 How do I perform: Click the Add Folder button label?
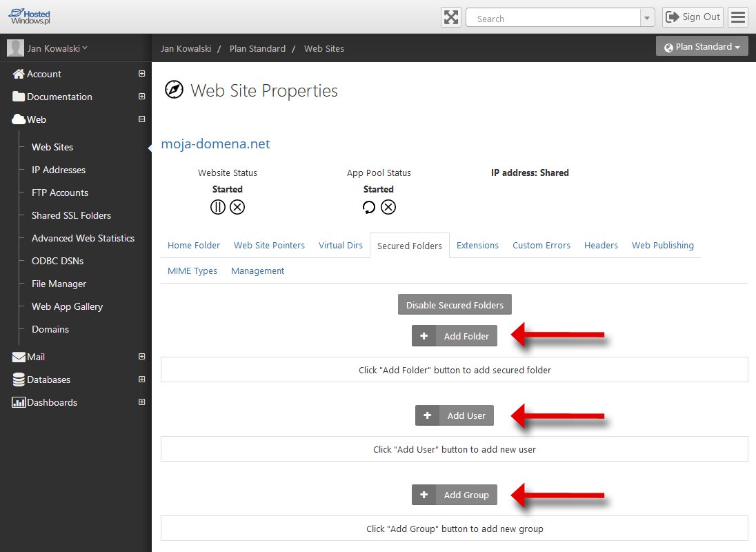pos(466,336)
